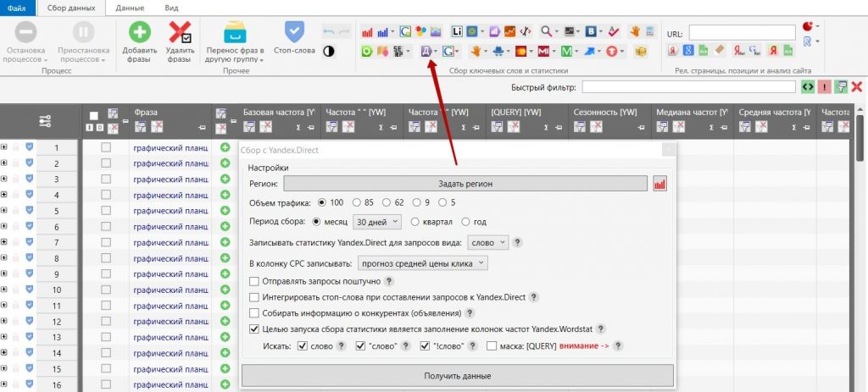The width and height of the screenshot is (868, 392).
Task: Click the Удалить фразы red cross icon
Action: (179, 34)
